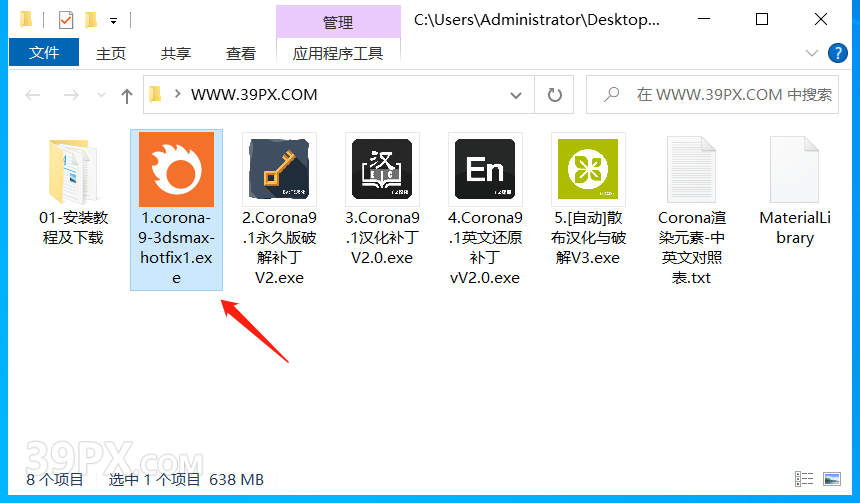
Task: Open the 文件 menu
Action: [x=44, y=53]
